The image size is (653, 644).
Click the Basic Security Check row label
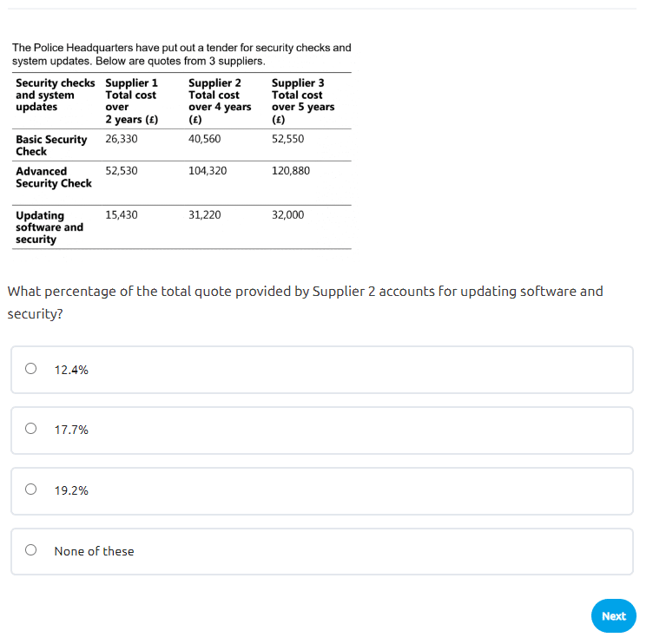pos(50,145)
